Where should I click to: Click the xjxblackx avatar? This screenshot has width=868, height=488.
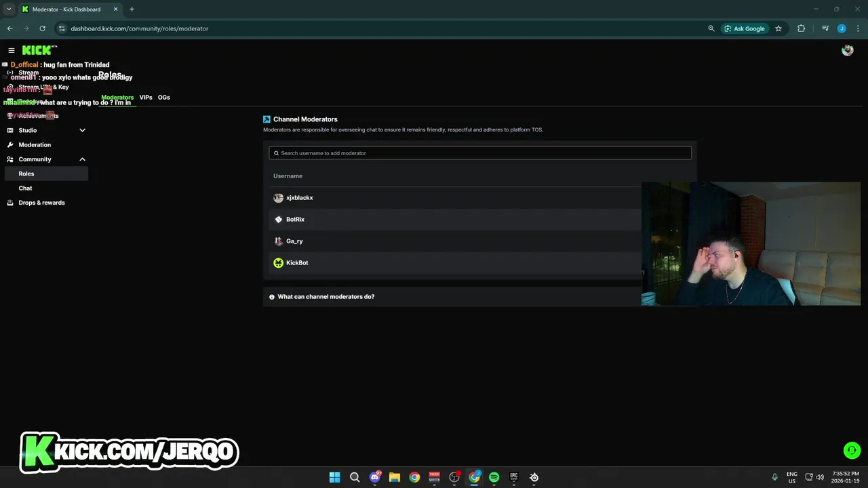coord(278,198)
